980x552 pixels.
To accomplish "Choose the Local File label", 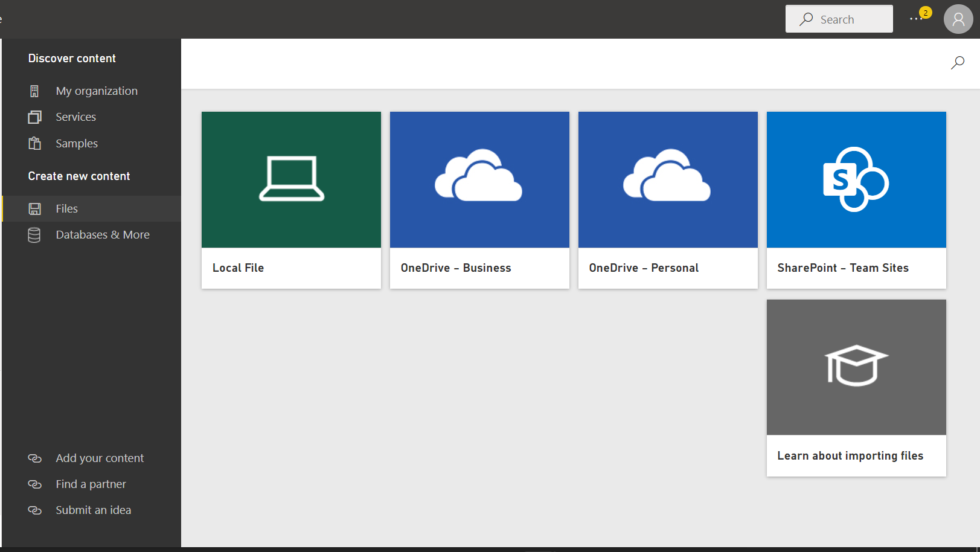I will [238, 268].
